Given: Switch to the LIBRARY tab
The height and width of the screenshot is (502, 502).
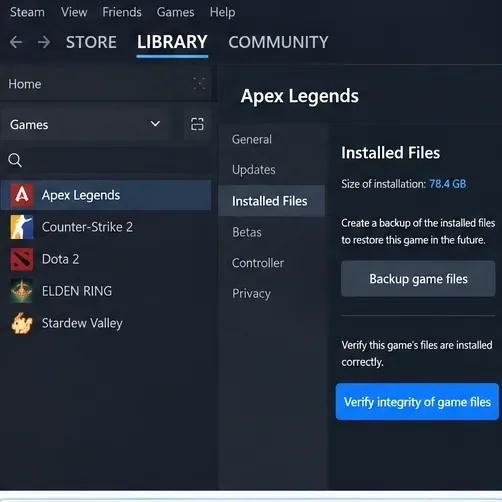Looking at the screenshot, I should click(172, 42).
